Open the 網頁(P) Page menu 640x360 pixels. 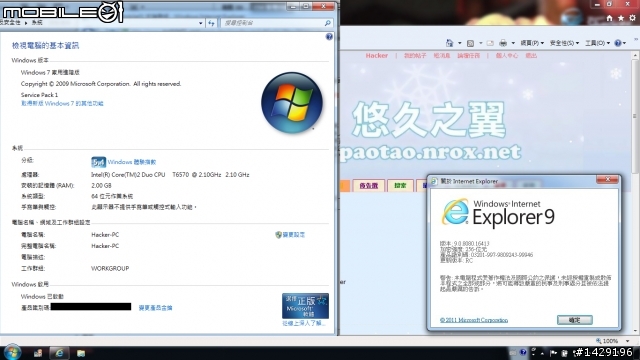tap(532, 43)
